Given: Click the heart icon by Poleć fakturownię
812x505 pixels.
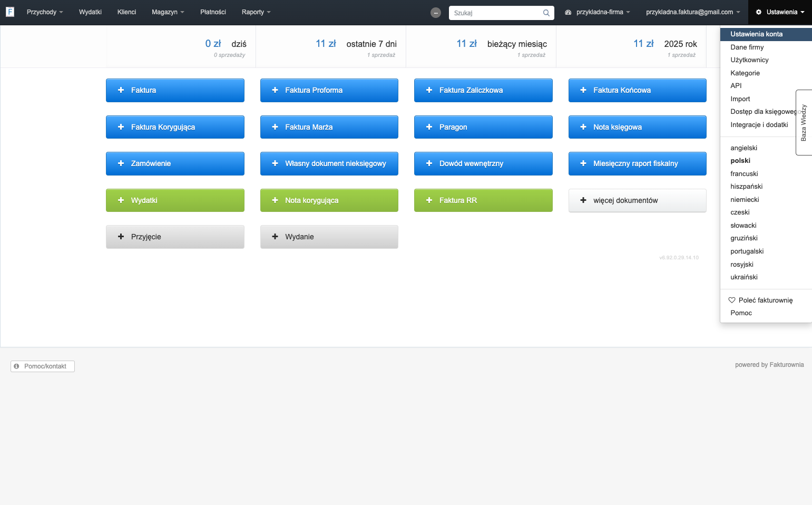Looking at the screenshot, I should [732, 300].
